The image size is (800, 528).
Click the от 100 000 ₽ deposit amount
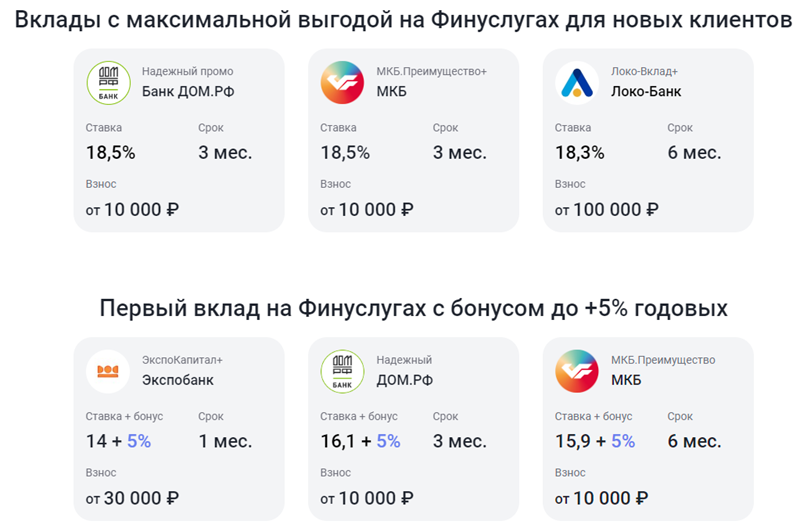click(x=607, y=210)
